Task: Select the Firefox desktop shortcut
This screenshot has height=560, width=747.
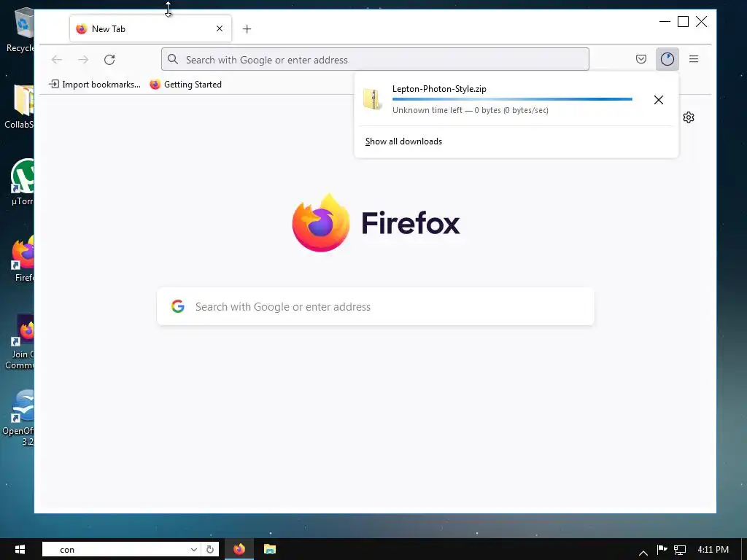Action: coord(23,259)
